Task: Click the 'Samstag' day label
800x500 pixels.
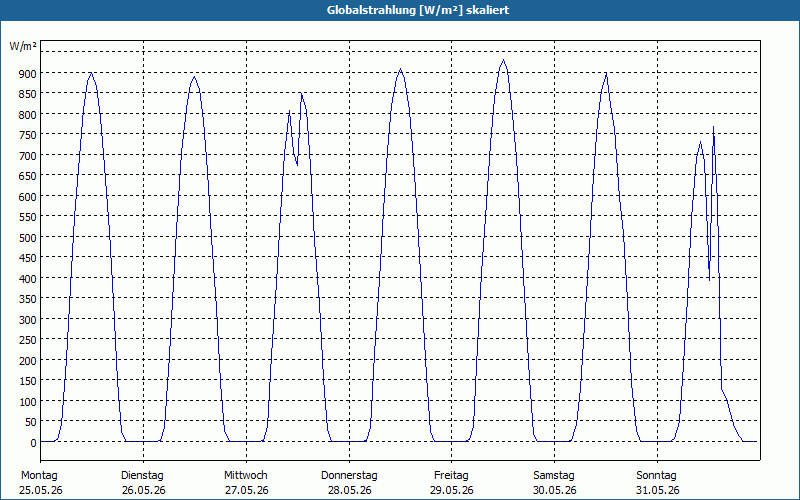Action: coord(554,475)
